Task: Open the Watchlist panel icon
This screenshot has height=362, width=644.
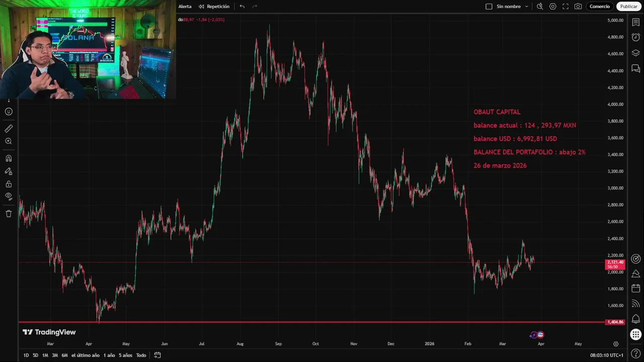Action: pos(636,23)
